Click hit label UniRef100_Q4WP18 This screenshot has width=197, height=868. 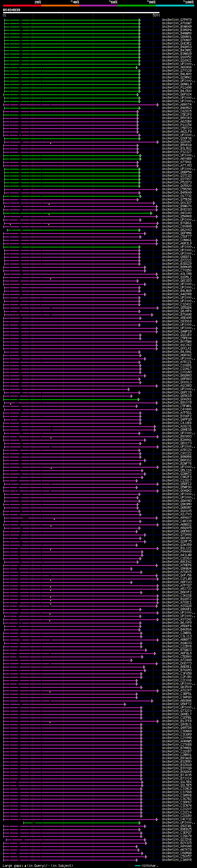[x=177, y=332]
